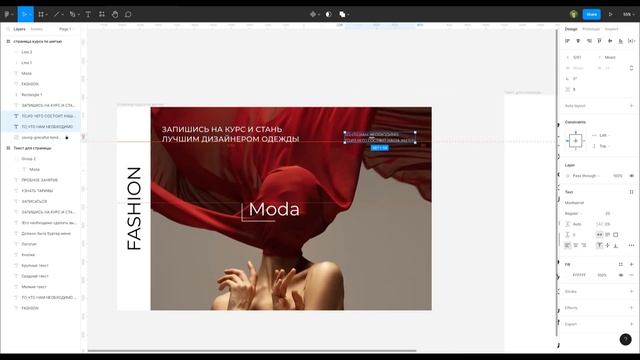Screen dimensions: 640x360
Task: Toggle layer visibility eye in Layer section
Action: 631,176
